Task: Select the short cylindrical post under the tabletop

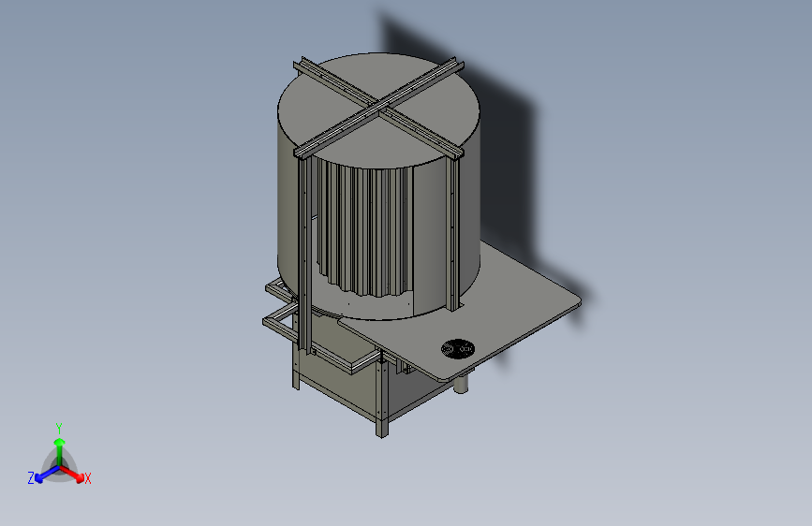Action: 461,384
